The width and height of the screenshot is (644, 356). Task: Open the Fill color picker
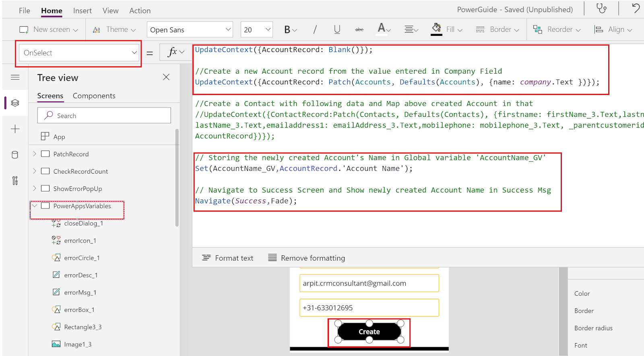tap(447, 29)
